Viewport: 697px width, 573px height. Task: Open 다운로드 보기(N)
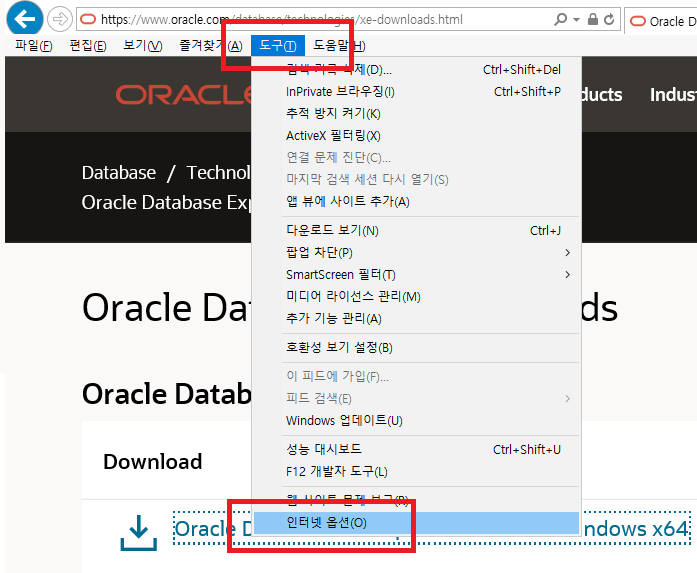417,230
